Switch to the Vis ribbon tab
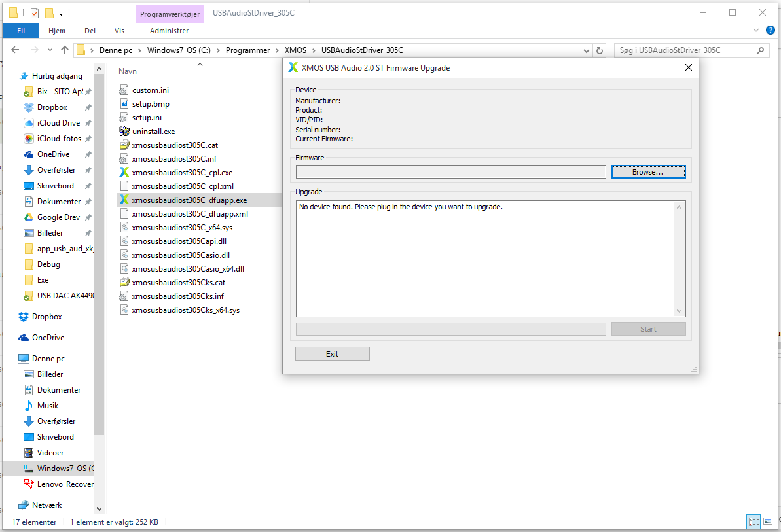Viewport: 781px width, 532px height. point(120,30)
